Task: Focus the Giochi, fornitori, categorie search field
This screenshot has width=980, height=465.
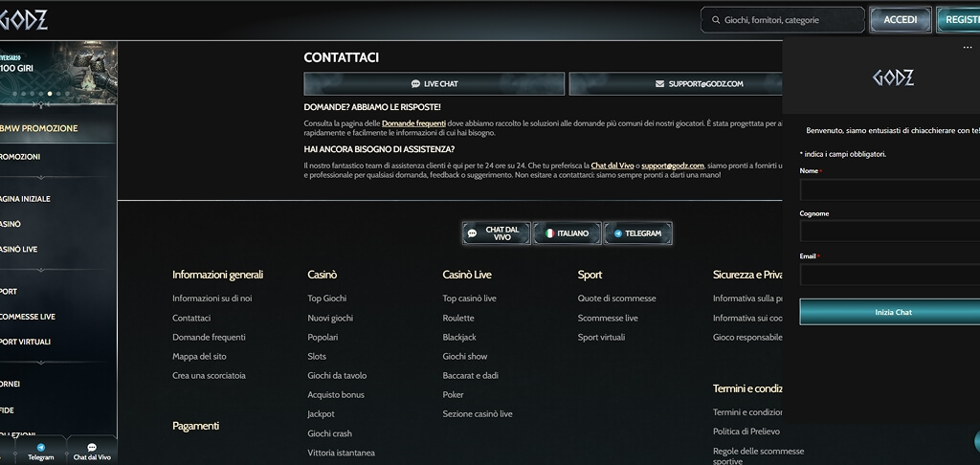Action: pos(783,20)
